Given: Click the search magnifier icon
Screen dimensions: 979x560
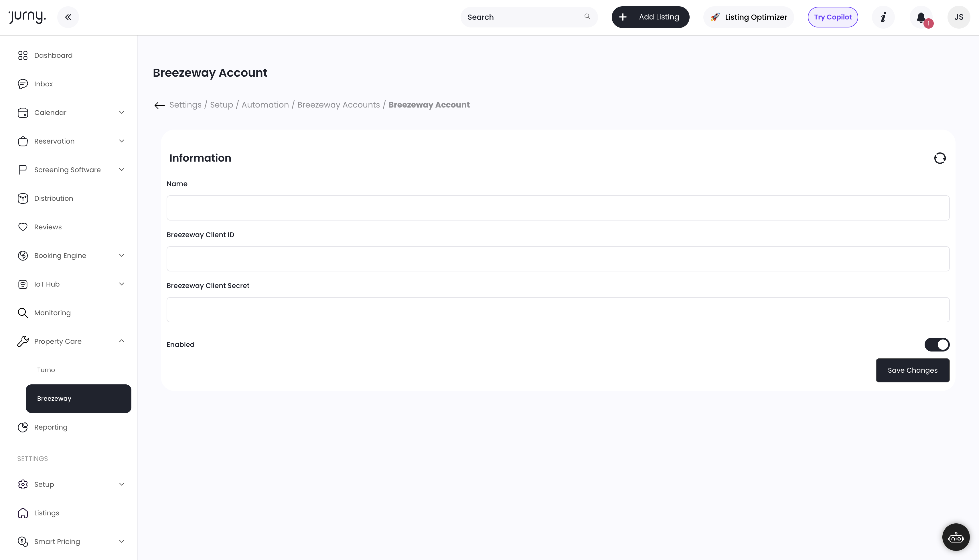Looking at the screenshot, I should (587, 17).
